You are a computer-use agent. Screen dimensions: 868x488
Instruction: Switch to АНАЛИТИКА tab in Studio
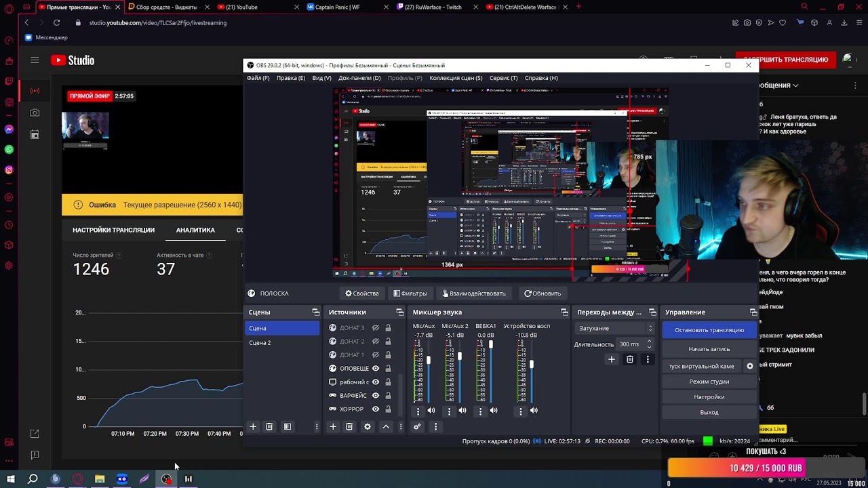tap(195, 230)
